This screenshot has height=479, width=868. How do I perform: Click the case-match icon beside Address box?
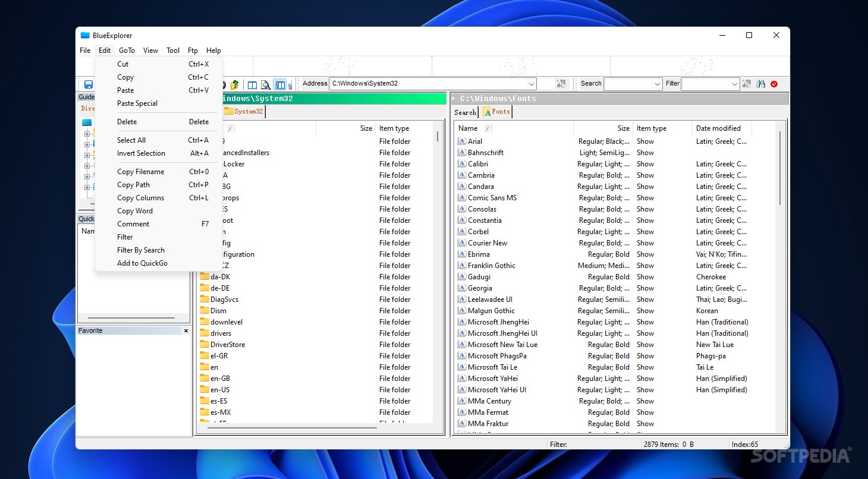(561, 84)
